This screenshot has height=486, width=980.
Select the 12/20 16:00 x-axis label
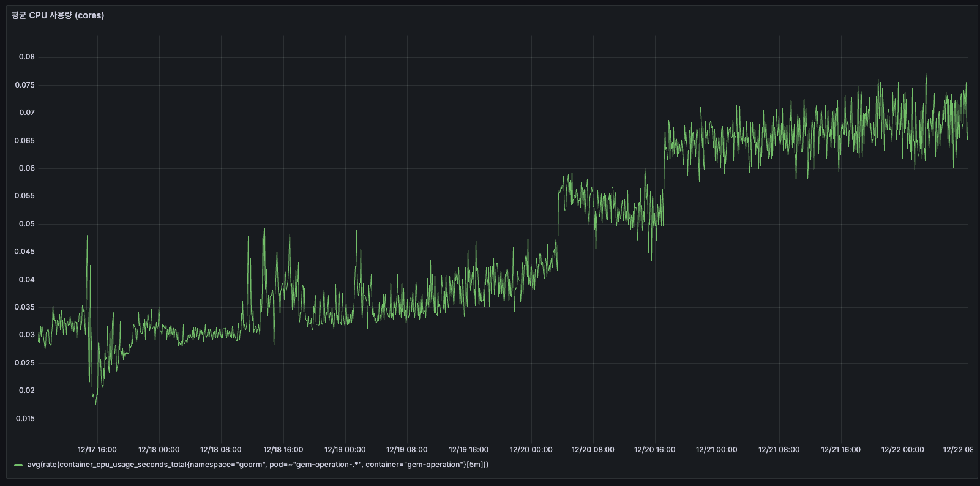(655, 450)
